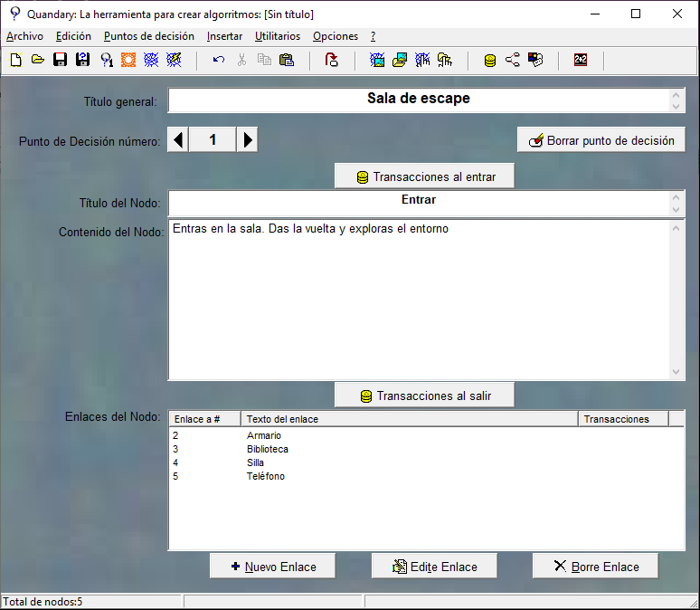Image resolution: width=700 pixels, height=610 pixels.
Task: Select the Biblioteca link row
Action: click(x=268, y=449)
